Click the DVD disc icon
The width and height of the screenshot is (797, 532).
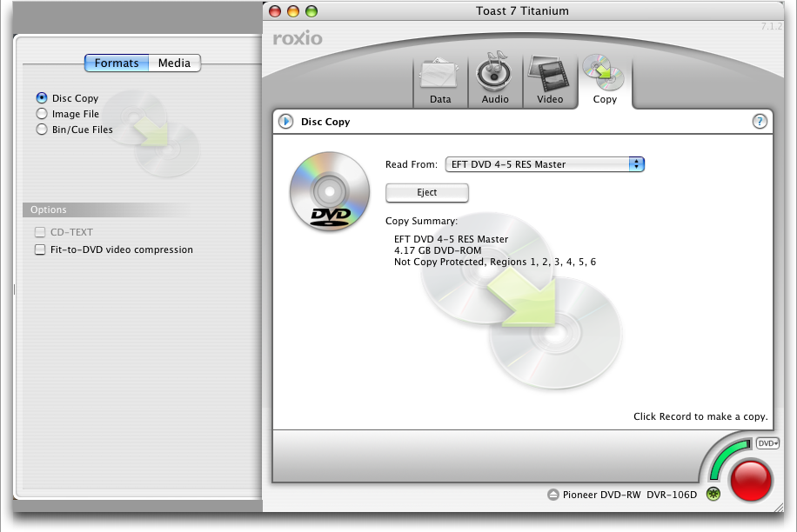(x=330, y=191)
